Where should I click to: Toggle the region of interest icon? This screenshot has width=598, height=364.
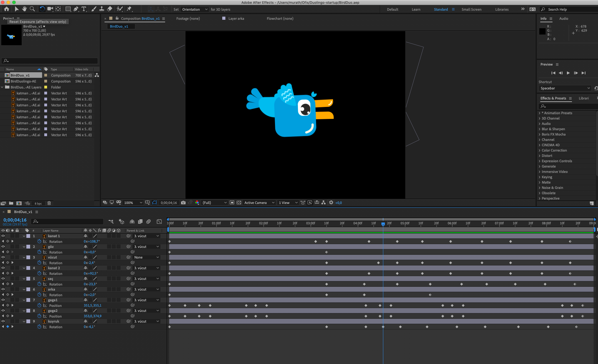pos(232,203)
